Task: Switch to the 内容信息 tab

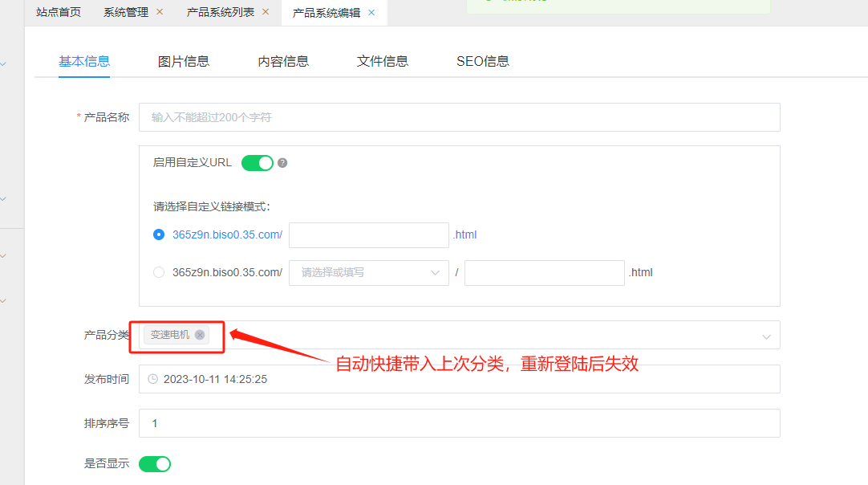Action: [283, 61]
